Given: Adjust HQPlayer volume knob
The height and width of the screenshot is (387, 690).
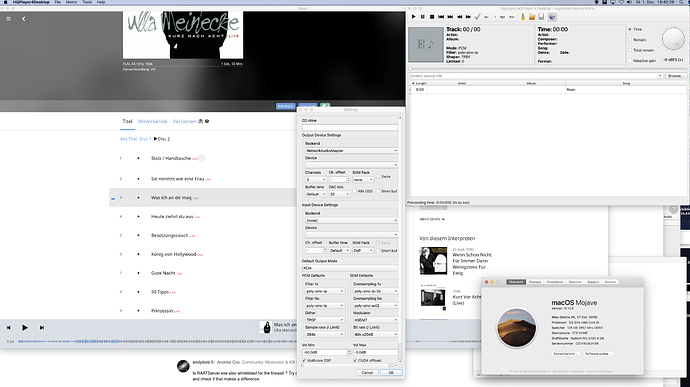Looking at the screenshot, I should (673, 39).
